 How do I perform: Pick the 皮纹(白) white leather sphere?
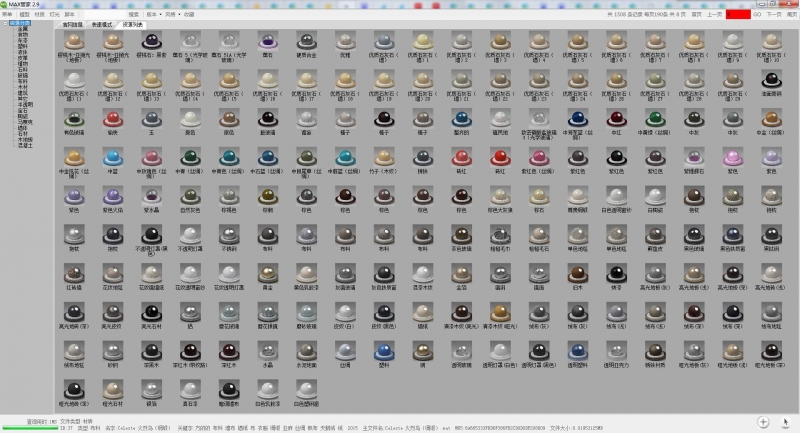coord(345,313)
